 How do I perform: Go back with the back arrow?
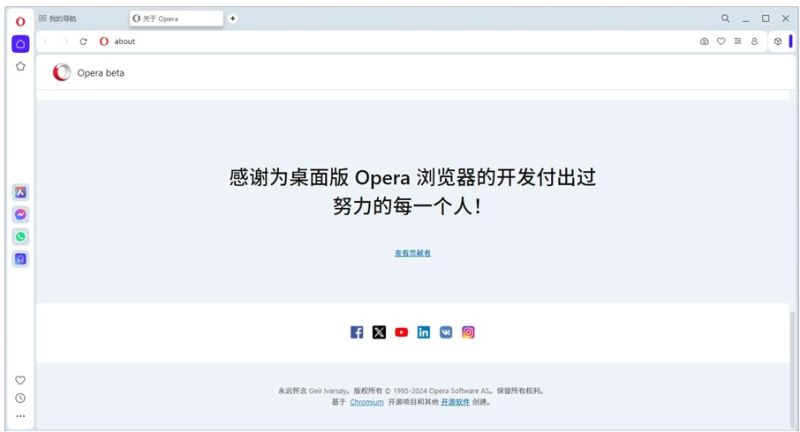pos(46,41)
